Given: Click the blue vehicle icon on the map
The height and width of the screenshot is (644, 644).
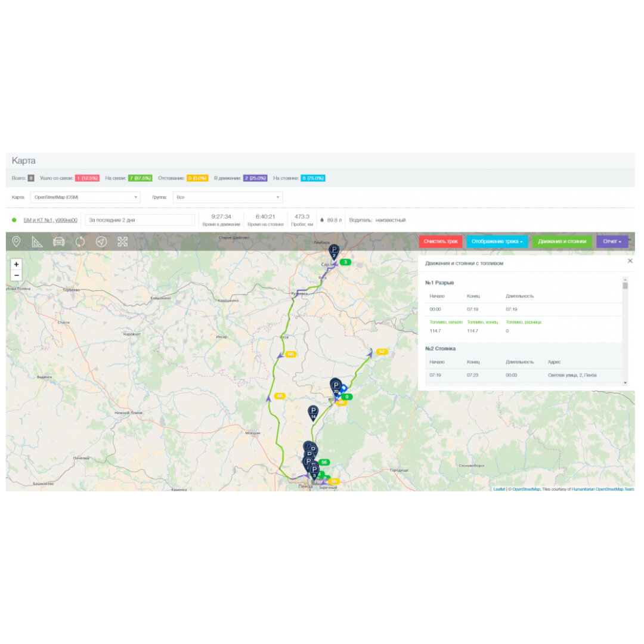Looking at the screenshot, I should pyautogui.click(x=342, y=389).
